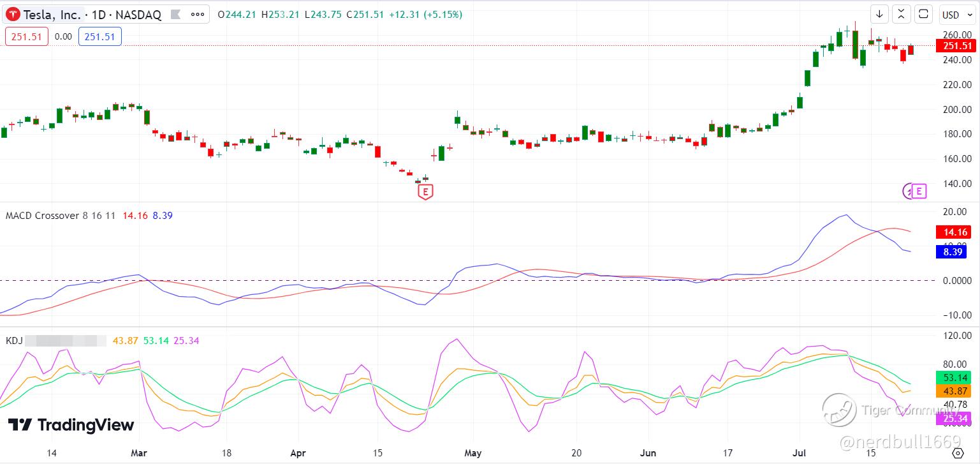This screenshot has height=464, width=980.
Task: Click the flag icon beside NASDAQ
Action: click(x=176, y=14)
